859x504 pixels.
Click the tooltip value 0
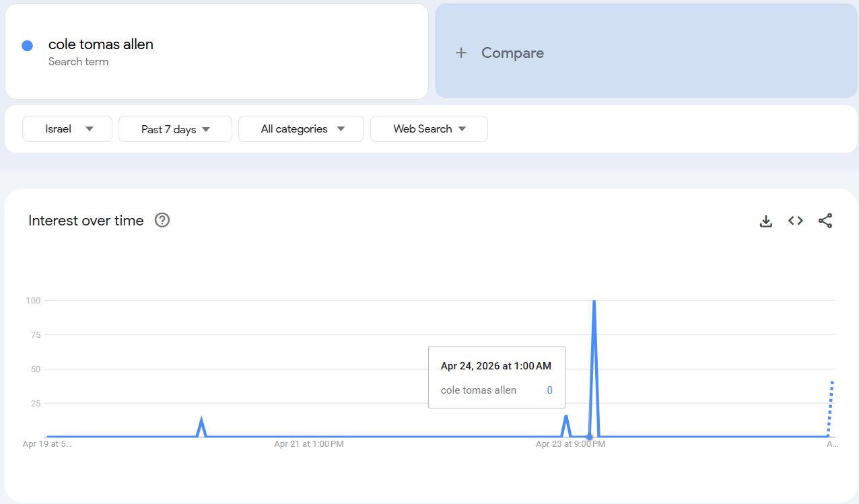pos(550,390)
